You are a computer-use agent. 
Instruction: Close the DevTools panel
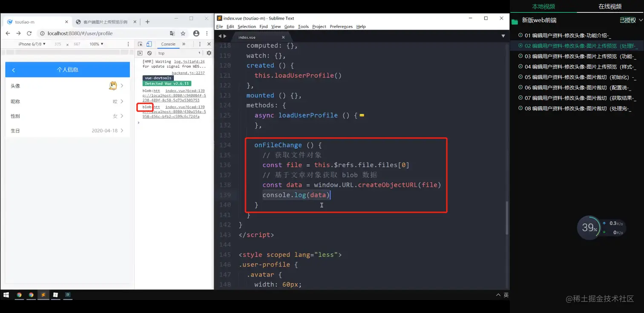(x=209, y=44)
